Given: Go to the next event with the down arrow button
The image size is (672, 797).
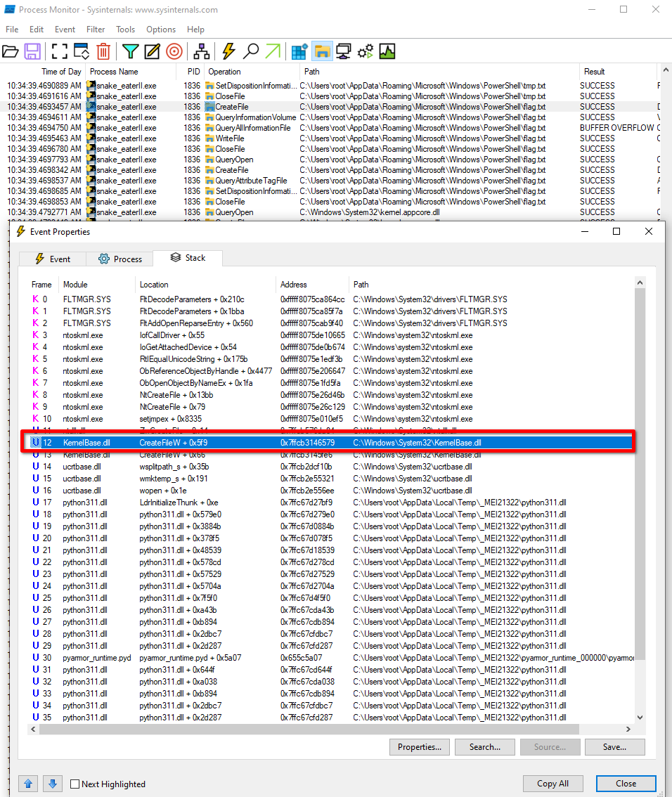Looking at the screenshot, I should 52,783.
